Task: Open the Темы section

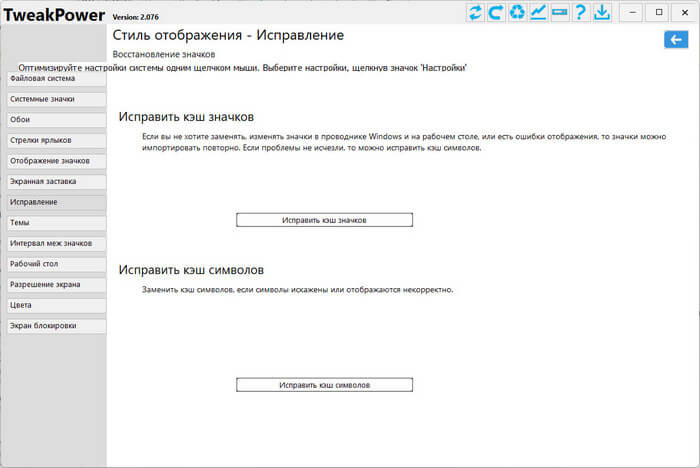Action: (56, 223)
